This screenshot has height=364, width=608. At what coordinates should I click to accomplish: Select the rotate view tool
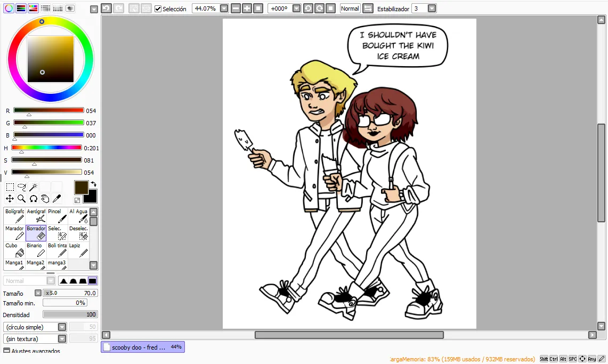[x=34, y=199]
